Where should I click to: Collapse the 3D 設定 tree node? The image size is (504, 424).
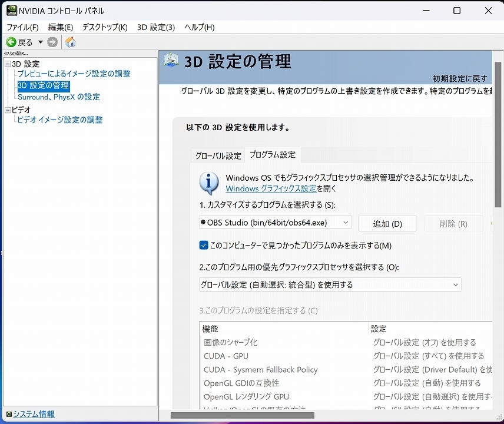click(8, 64)
